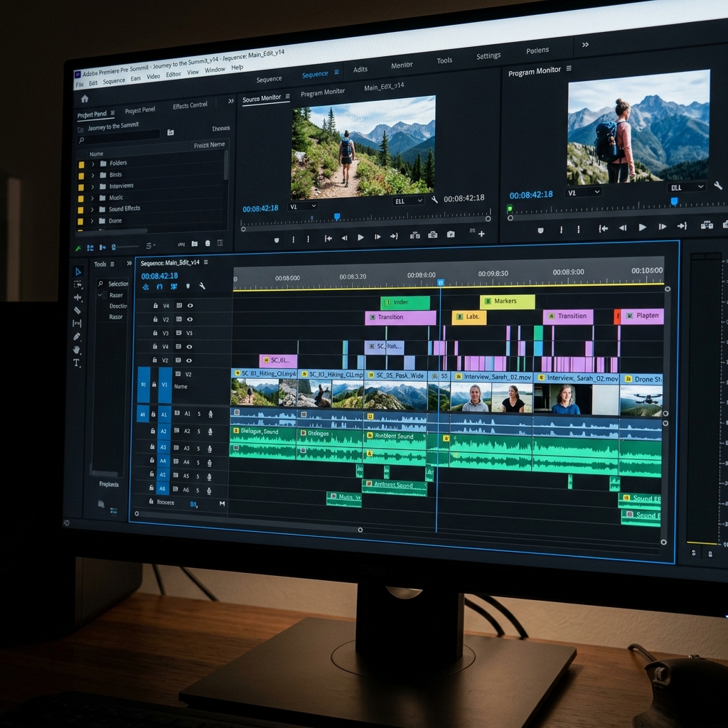Screen dimensions: 728x728
Task: Click Program Monitor Add Marker icon
Action: (x=540, y=230)
